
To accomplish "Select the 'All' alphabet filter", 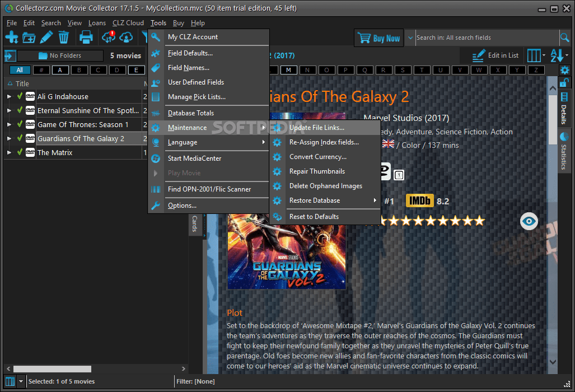I will click(x=20, y=70).
